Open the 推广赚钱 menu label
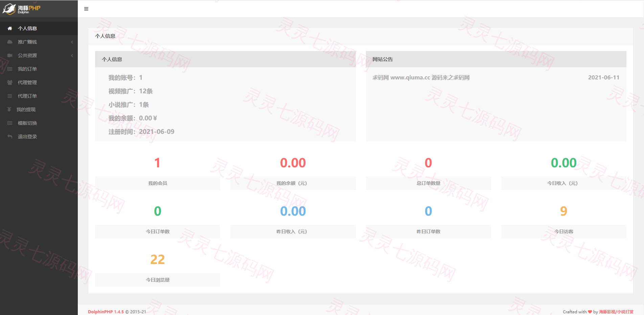The height and width of the screenshot is (315, 644). (x=27, y=42)
